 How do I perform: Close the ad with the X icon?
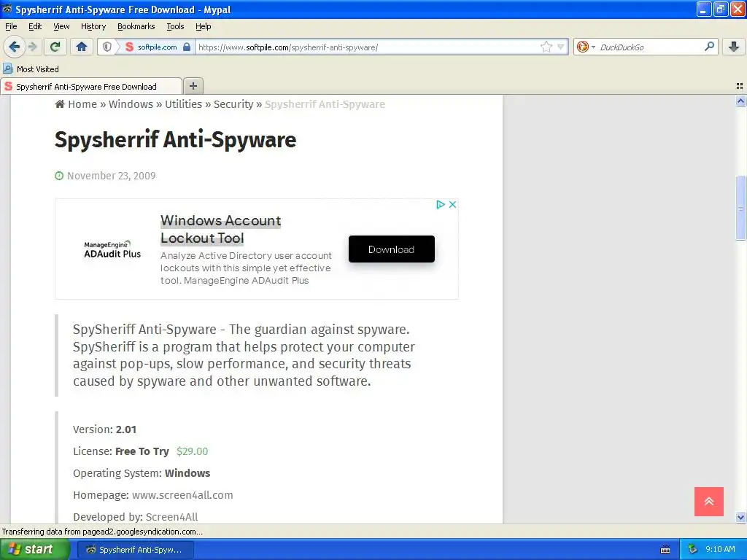[452, 204]
